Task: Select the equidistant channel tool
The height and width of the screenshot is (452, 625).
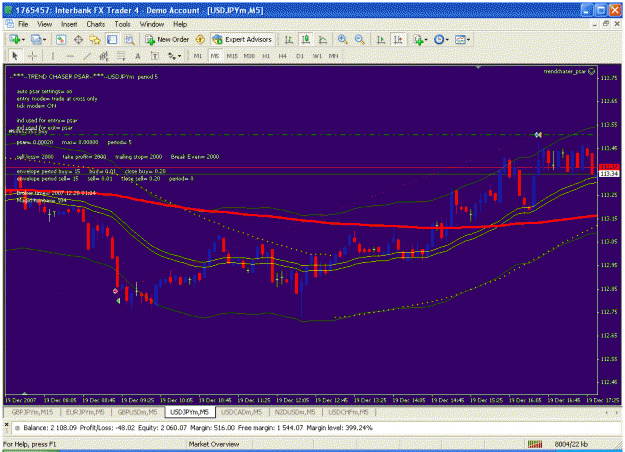Action: point(104,56)
